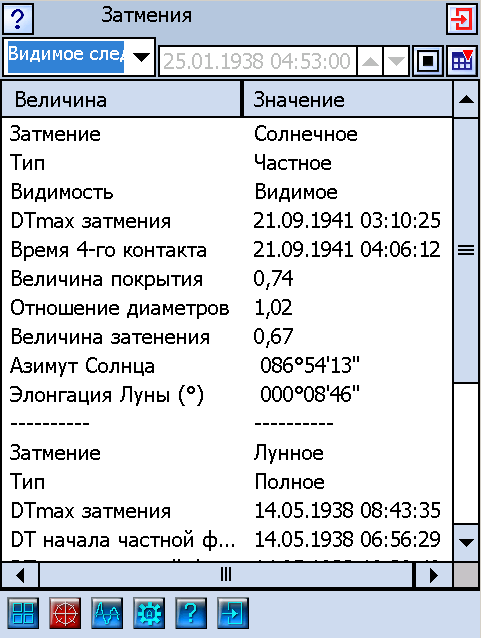This screenshot has height=638, width=481.
Task: Click the horizontal scrollbar right arrow
Action: 433,575
